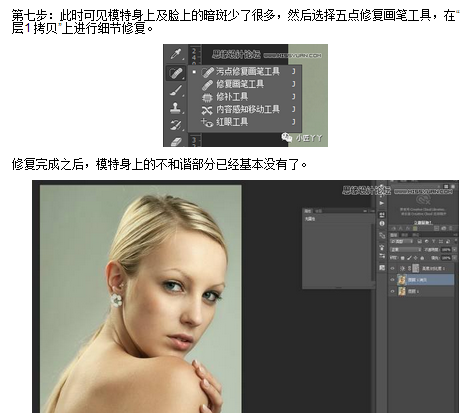Select the Brush tool in the toolbar
Viewport: 460px width, 413px height.
pyautogui.click(x=176, y=90)
